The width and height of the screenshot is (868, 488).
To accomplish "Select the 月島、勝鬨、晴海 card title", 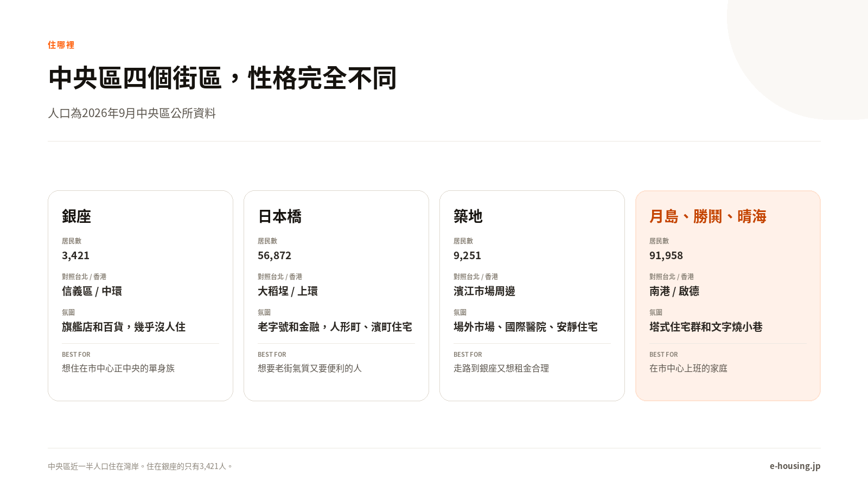I will click(x=708, y=216).
